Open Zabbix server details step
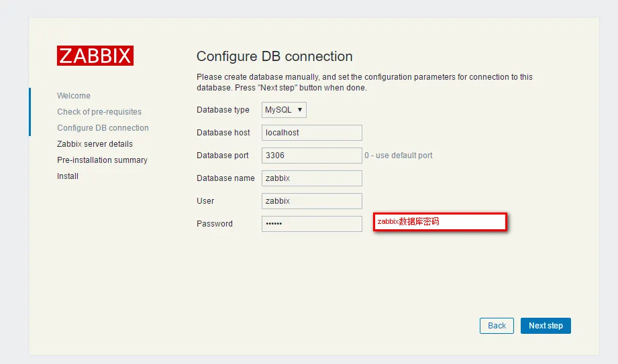618x364 pixels. pos(95,144)
